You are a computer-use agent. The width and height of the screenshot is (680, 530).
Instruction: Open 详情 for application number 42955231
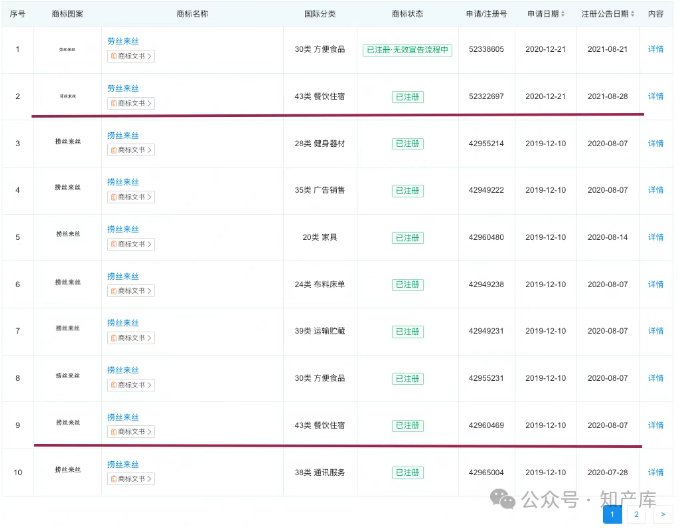pyautogui.click(x=656, y=378)
